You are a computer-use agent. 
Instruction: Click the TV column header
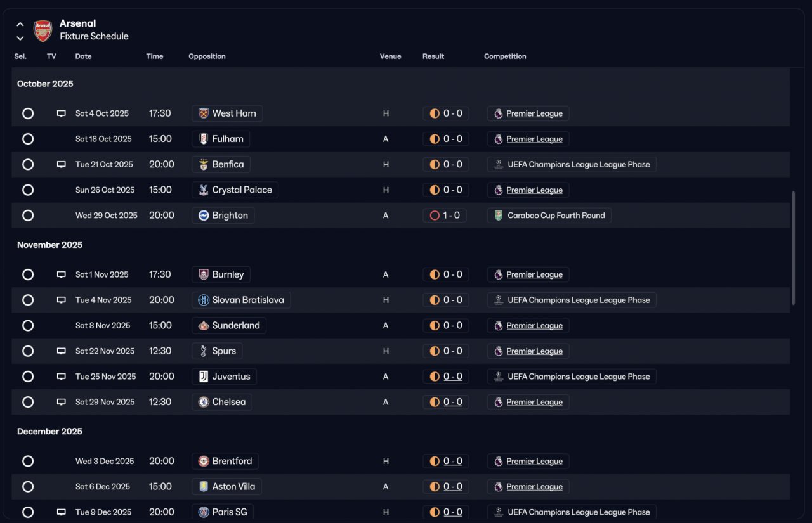pyautogui.click(x=51, y=56)
